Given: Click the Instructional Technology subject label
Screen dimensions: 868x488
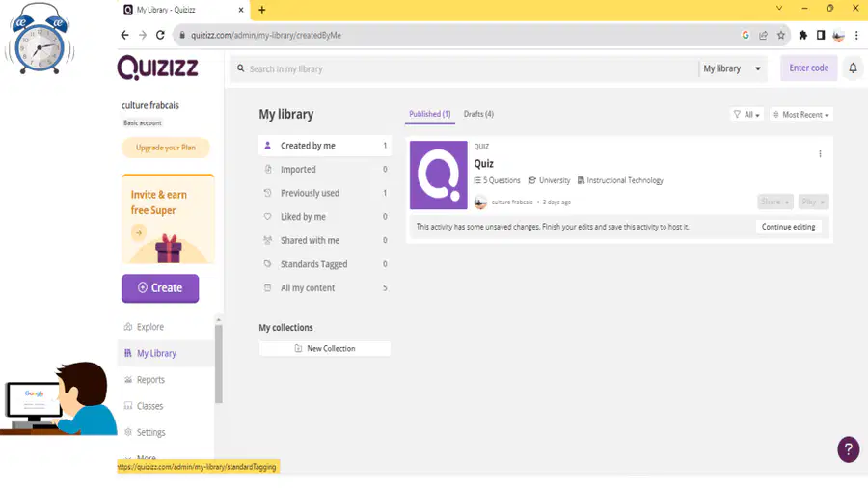Looking at the screenshot, I should [x=620, y=180].
